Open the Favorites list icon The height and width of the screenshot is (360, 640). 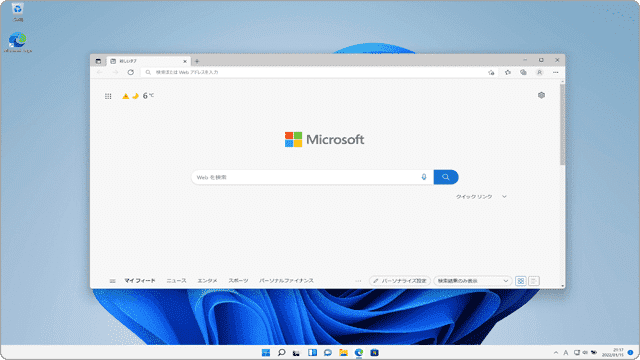[x=507, y=72]
